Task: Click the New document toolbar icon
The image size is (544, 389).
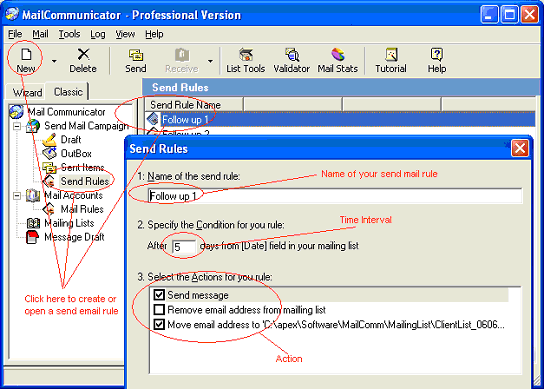Action: 26,54
